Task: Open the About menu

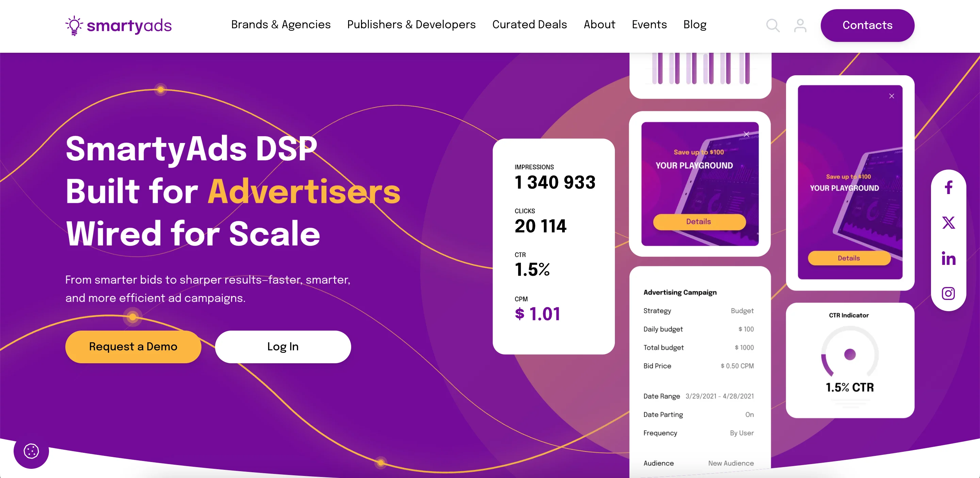Action: pos(599,25)
